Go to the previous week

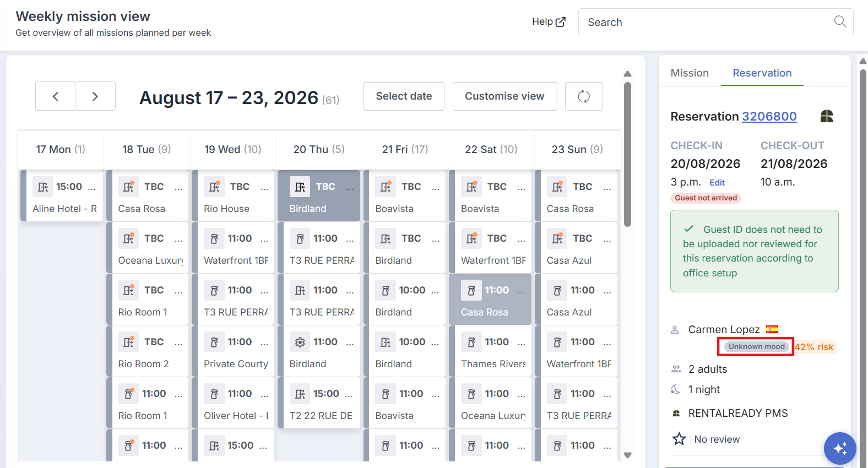(56, 96)
